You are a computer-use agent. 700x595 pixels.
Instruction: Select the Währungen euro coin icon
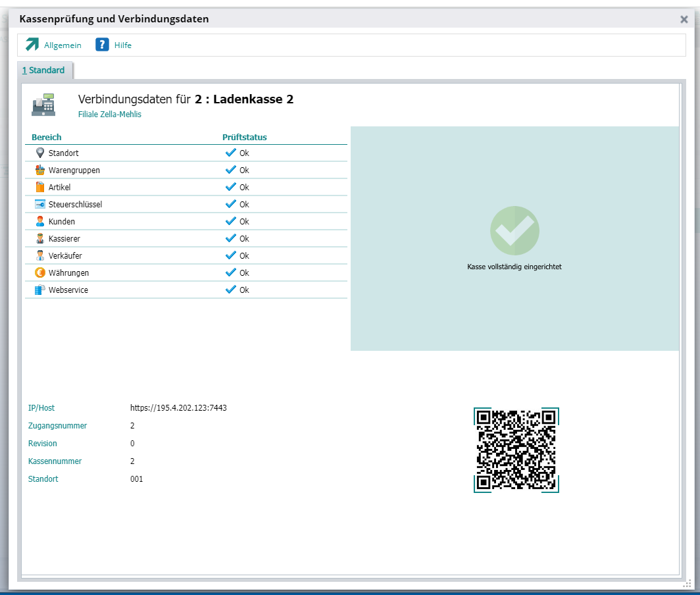click(40, 272)
